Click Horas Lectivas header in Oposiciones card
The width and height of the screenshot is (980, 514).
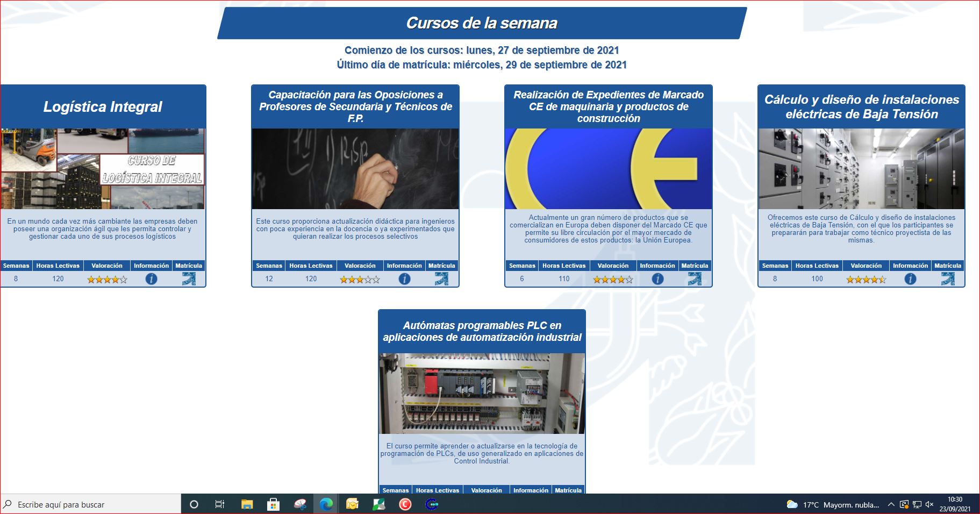311,266
